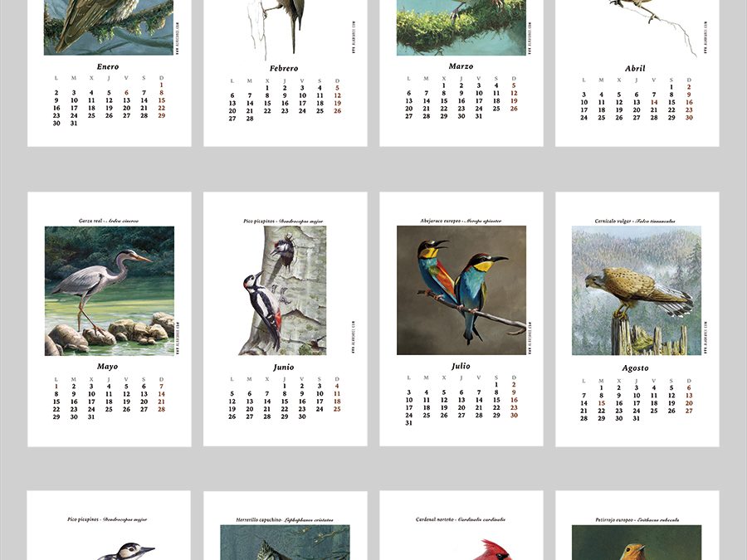This screenshot has height=560, width=747.
Task: Click the kestrel illustration above Agosto
Action: coord(637,290)
